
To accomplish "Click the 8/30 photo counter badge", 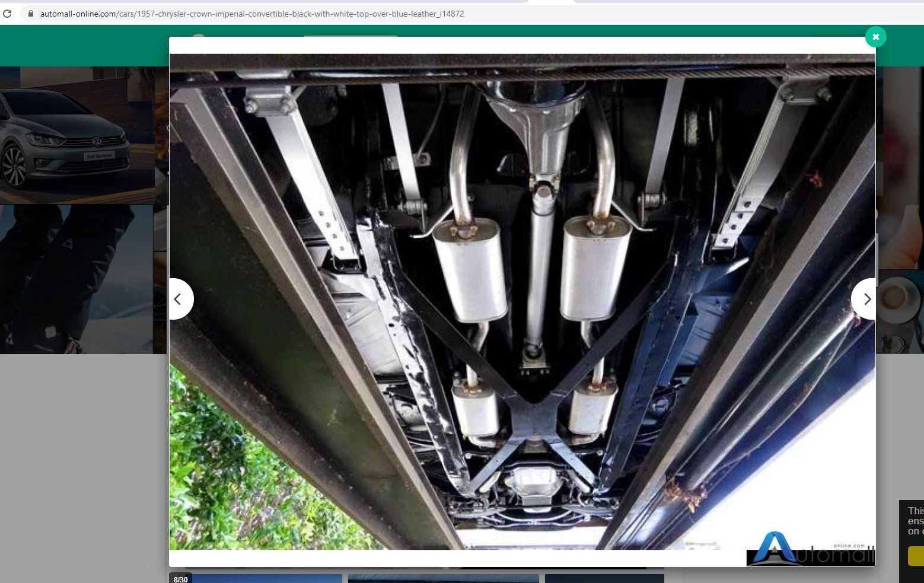I will click(180, 579).
